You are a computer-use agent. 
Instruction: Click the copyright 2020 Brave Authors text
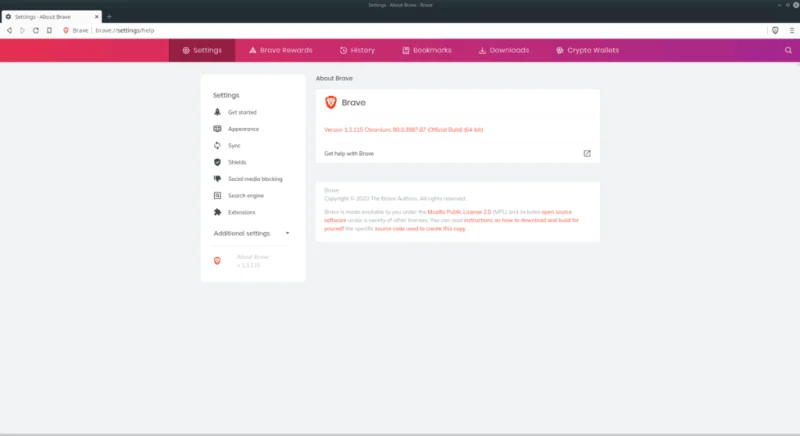[395, 198]
